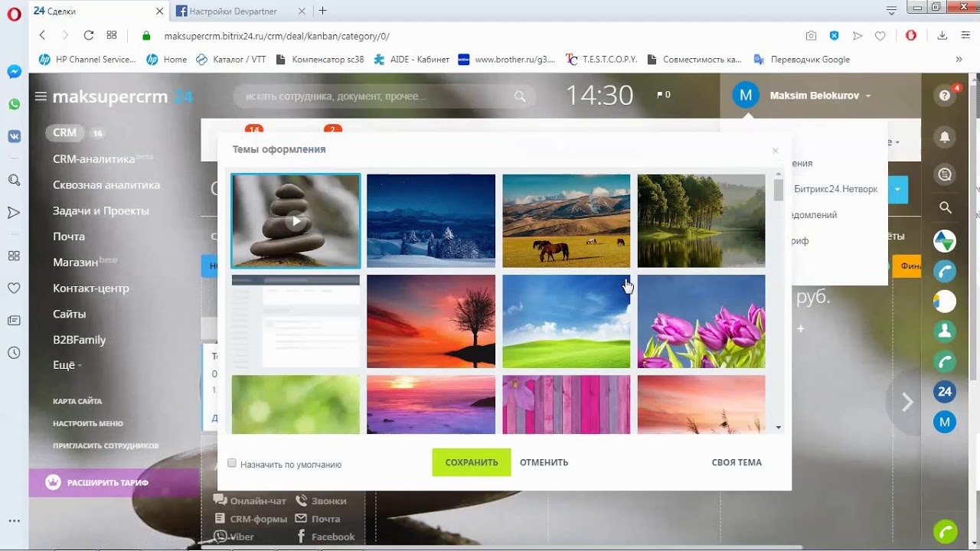Click the Opera logo menu button
This screenshot has height=551, width=980.
click(14, 14)
